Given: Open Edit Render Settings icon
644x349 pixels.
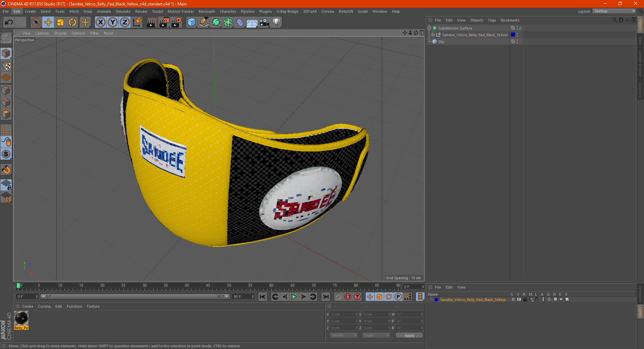Looking at the screenshot, I should [x=176, y=22].
